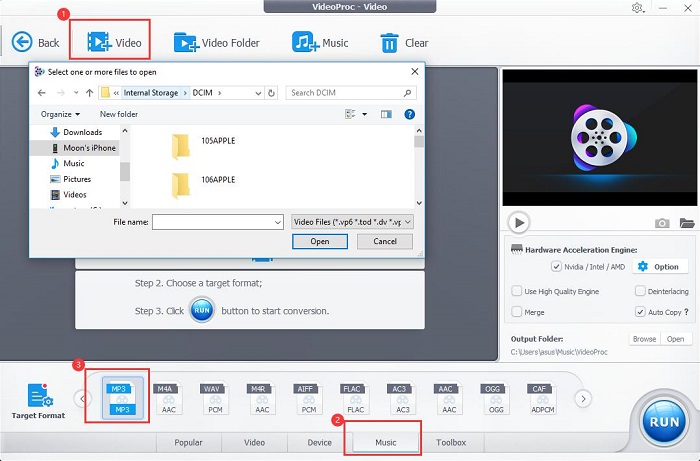Play the preview video

(x=519, y=222)
